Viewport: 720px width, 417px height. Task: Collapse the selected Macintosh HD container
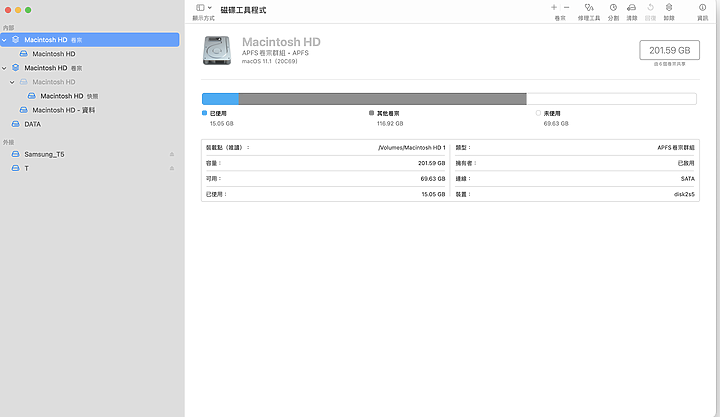(x=4, y=40)
